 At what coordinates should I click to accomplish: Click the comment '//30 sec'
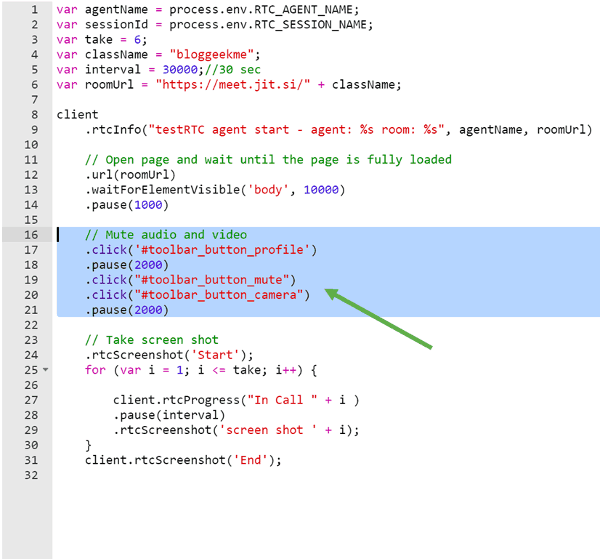[233, 70]
